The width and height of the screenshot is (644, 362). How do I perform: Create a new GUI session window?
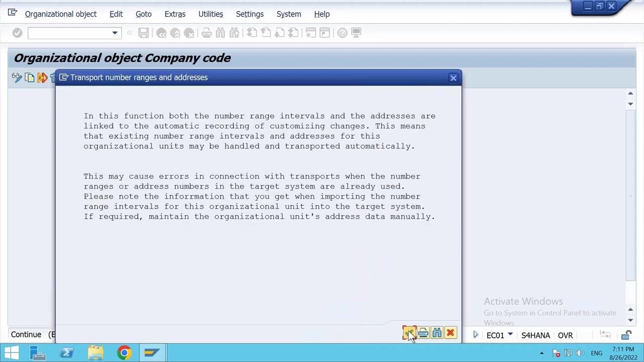click(310, 33)
